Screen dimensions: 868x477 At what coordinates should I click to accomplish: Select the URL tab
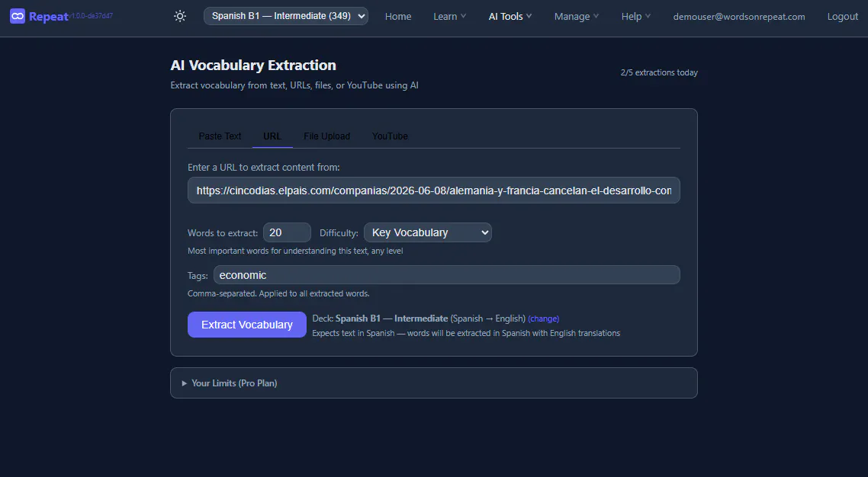click(272, 136)
